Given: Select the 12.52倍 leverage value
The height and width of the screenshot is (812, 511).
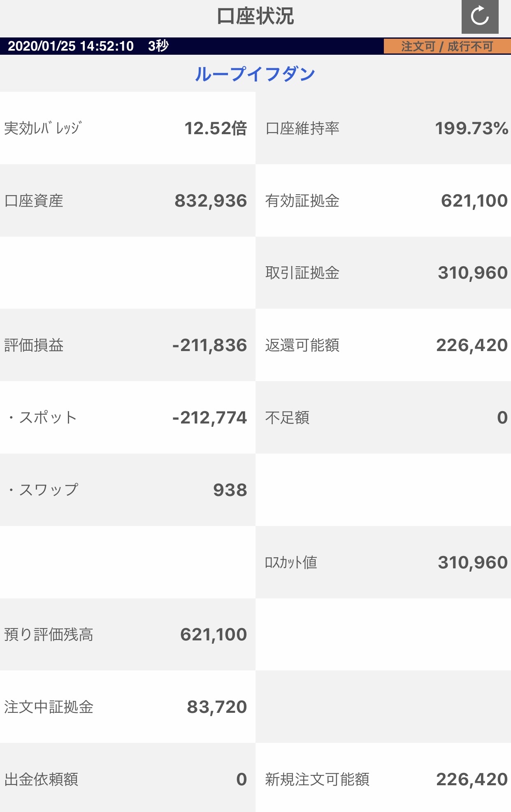Looking at the screenshot, I should coord(215,128).
